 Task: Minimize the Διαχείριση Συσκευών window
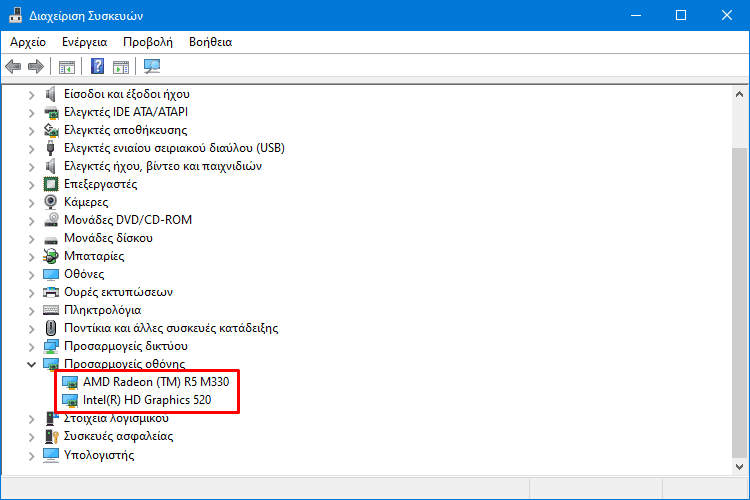pyautogui.click(x=636, y=15)
